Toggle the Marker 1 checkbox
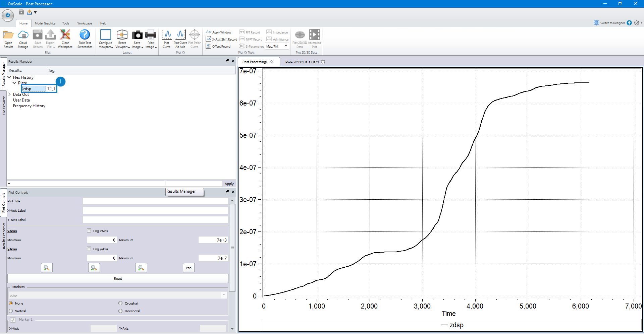 click(13, 320)
